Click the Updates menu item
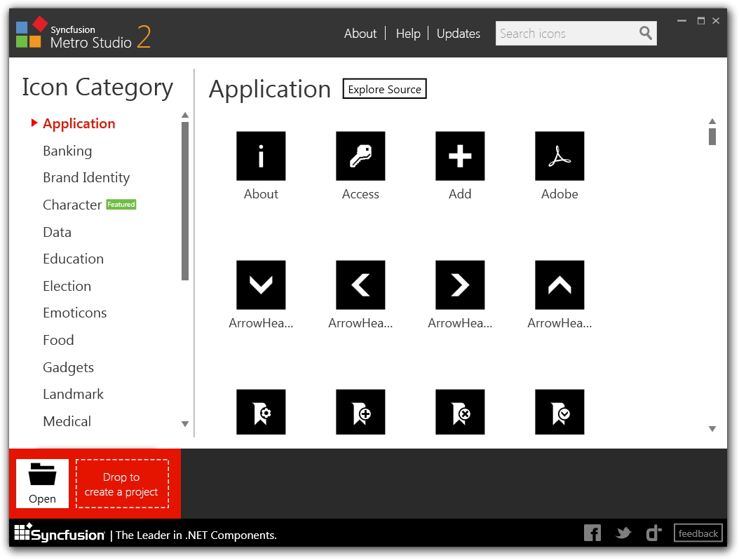This screenshot has width=739, height=560. point(458,33)
